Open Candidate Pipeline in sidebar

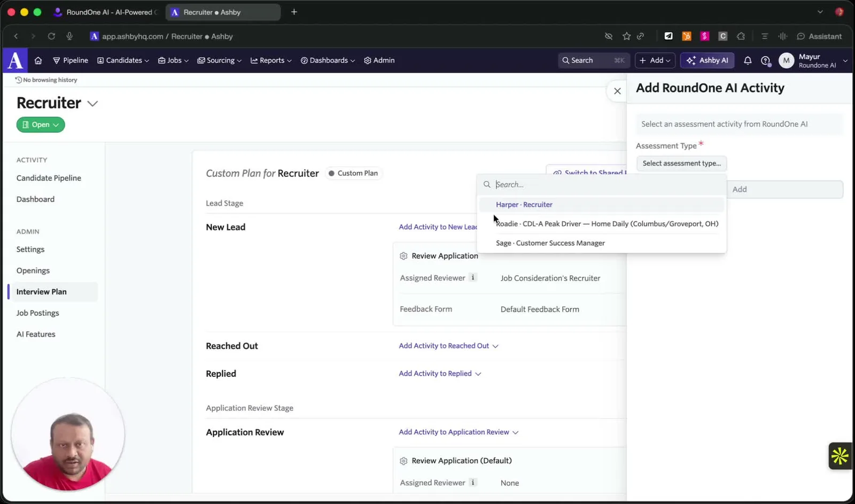[49, 178]
